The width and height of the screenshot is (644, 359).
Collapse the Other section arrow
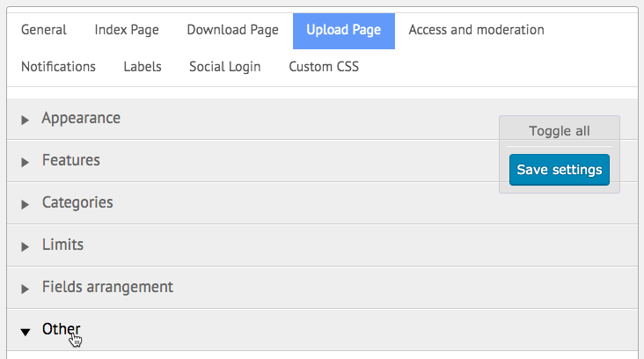pyautogui.click(x=25, y=332)
